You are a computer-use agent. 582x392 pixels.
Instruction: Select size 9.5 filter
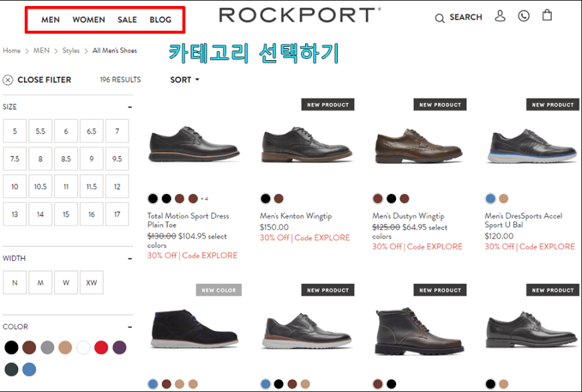[x=117, y=159]
